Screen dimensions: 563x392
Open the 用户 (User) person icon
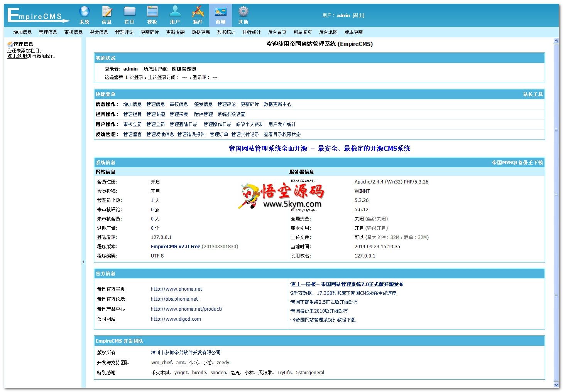pos(175,15)
